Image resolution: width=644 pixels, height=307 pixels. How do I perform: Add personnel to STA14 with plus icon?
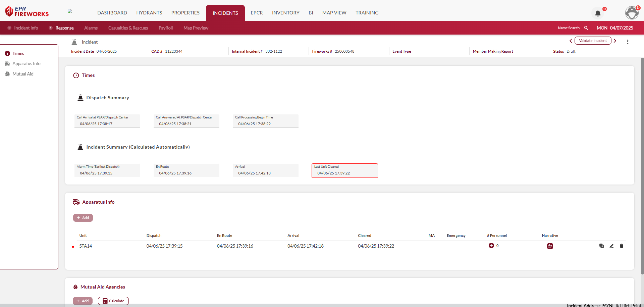click(491, 246)
